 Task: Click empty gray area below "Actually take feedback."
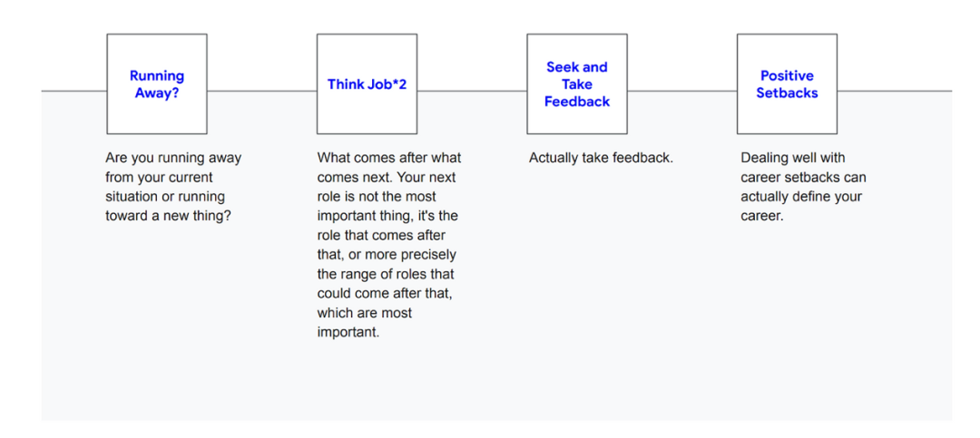[x=600, y=281]
